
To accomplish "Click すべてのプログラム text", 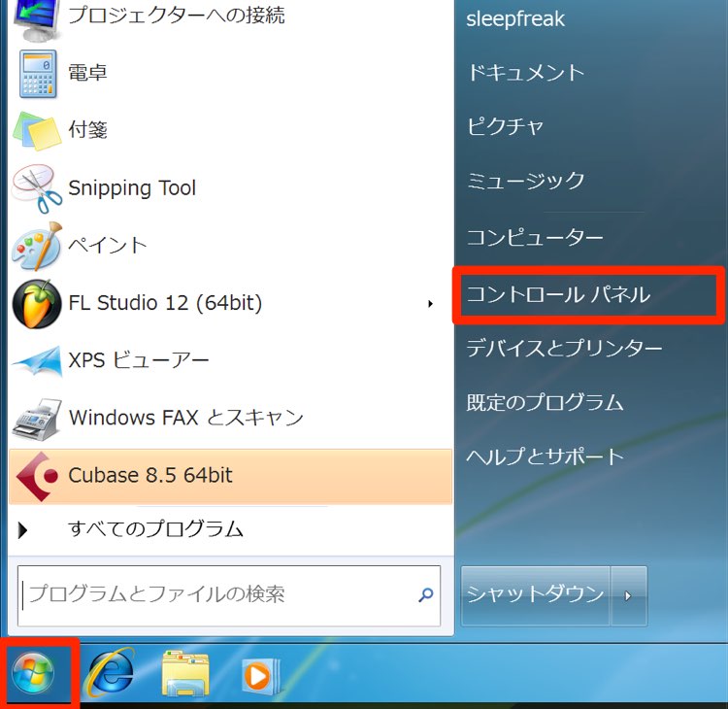I will coord(156,529).
